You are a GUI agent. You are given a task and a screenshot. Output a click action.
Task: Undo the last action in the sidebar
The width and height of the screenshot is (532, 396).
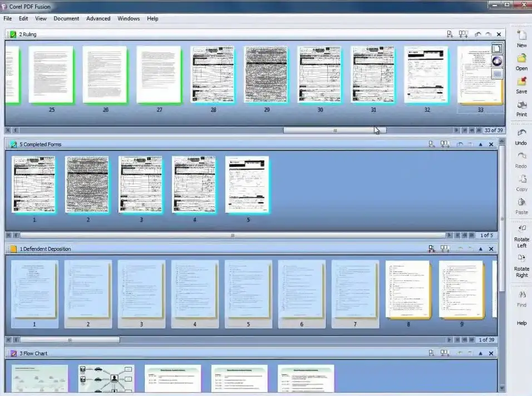pyautogui.click(x=521, y=135)
